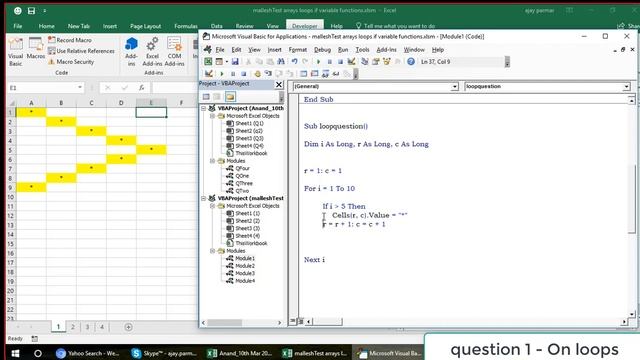Screen dimensions: 640x360
Task: Toggle Design Mode icon in Standard toolbar
Action: (351, 62)
